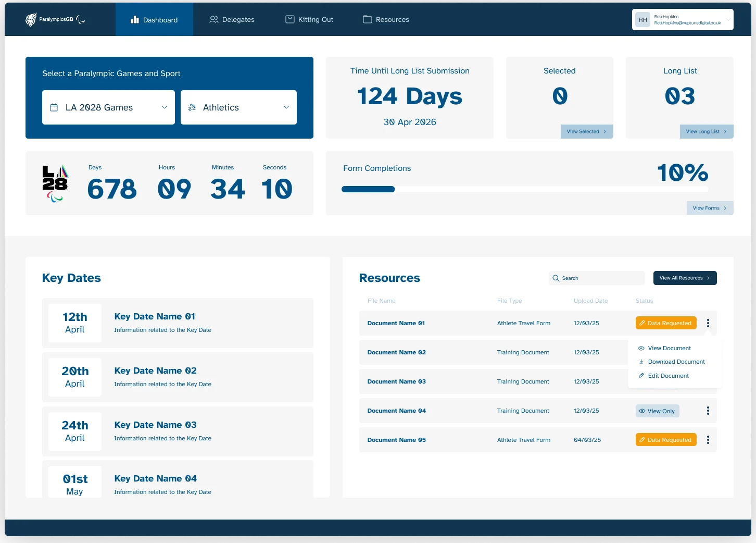This screenshot has height=543, width=756.
Task: Click the Form Completions progress bar
Action: coord(525,189)
